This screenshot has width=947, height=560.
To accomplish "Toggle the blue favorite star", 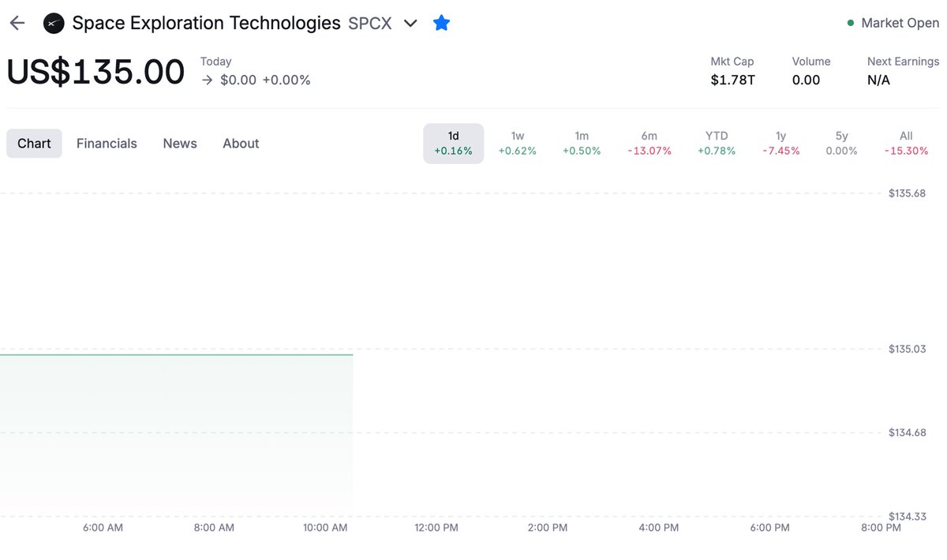I will tap(442, 23).
